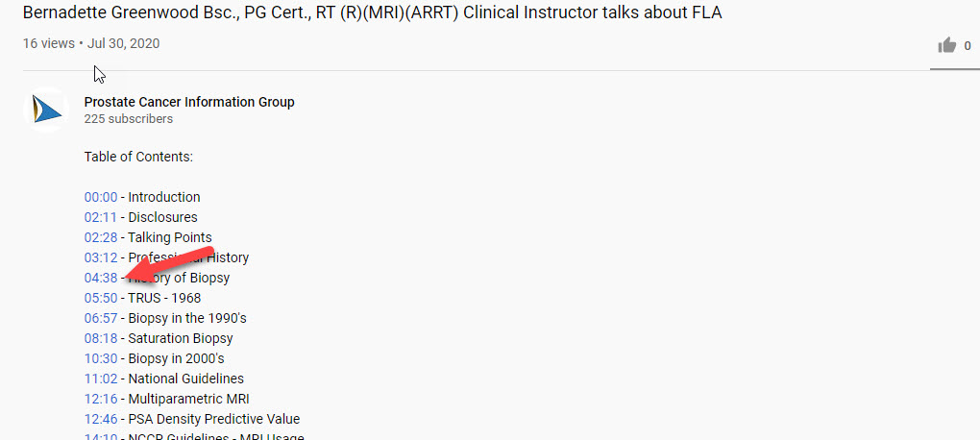This screenshot has width=980, height=440.
Task: Jump to the 06:57 Biopsy in 1990's timestamp
Action: click(101, 318)
